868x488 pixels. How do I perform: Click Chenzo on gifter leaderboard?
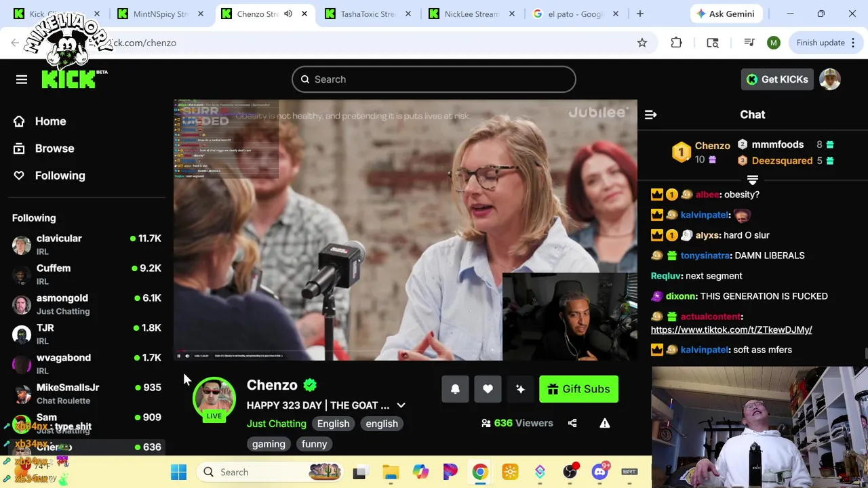712,146
